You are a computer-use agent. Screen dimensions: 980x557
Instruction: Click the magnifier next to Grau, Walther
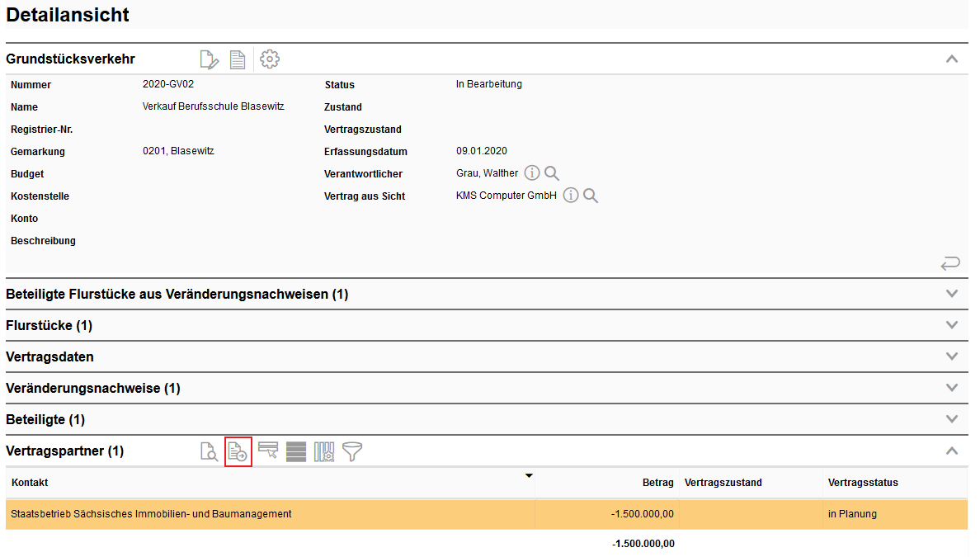(552, 173)
